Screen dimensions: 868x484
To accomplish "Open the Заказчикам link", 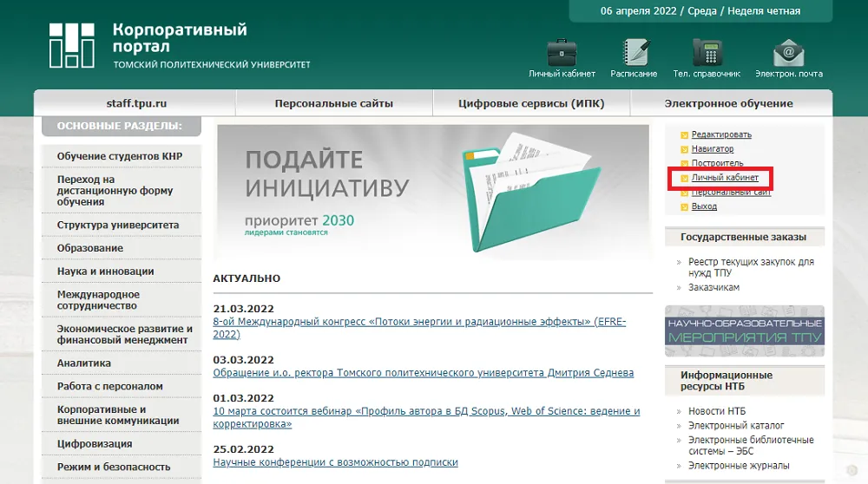I will coord(713,288).
